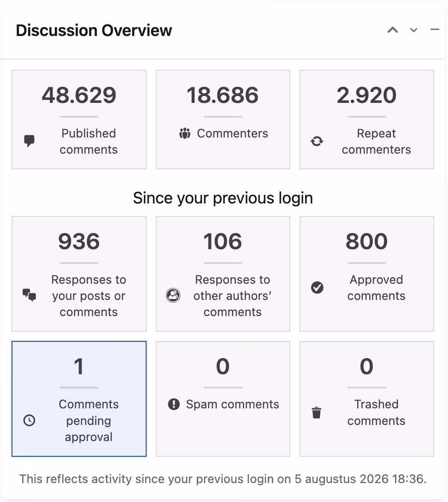Open the highlighted Comments pending approval tile

point(79,399)
